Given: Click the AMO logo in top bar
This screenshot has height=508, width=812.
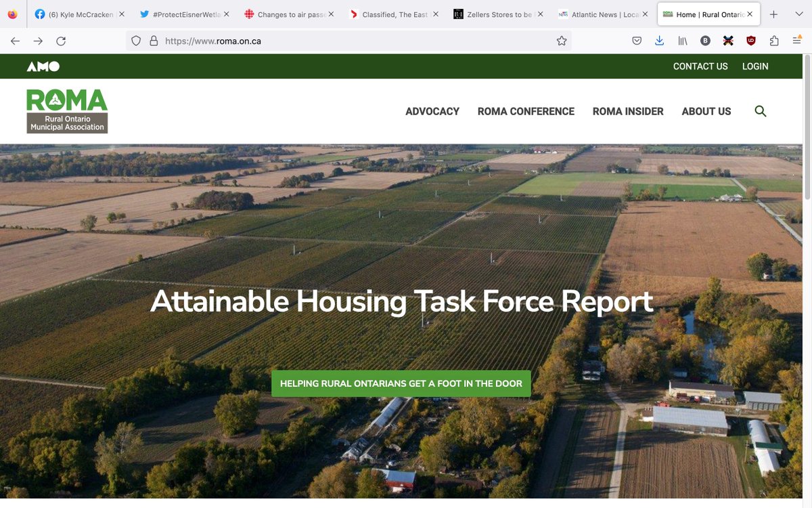Looking at the screenshot, I should [43, 66].
